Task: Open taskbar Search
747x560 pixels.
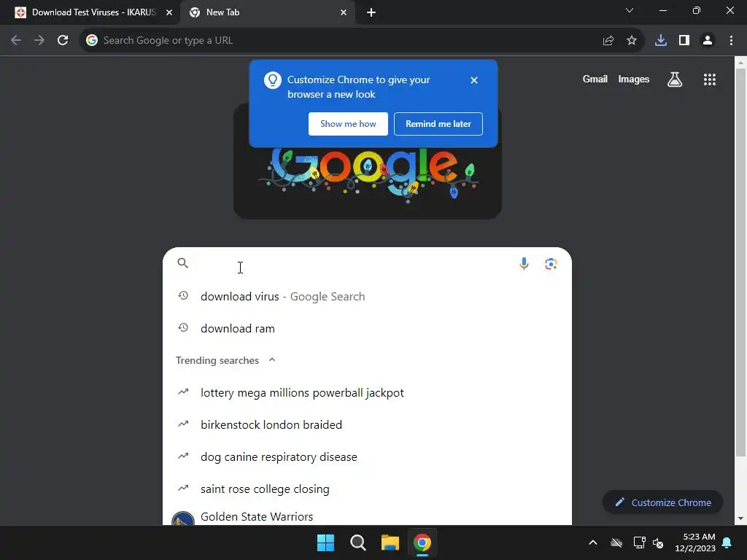Action: [357, 542]
